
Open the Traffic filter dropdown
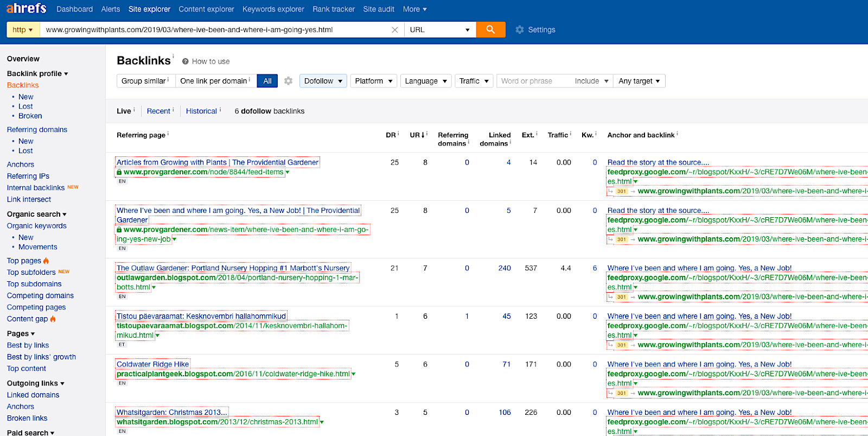(474, 81)
